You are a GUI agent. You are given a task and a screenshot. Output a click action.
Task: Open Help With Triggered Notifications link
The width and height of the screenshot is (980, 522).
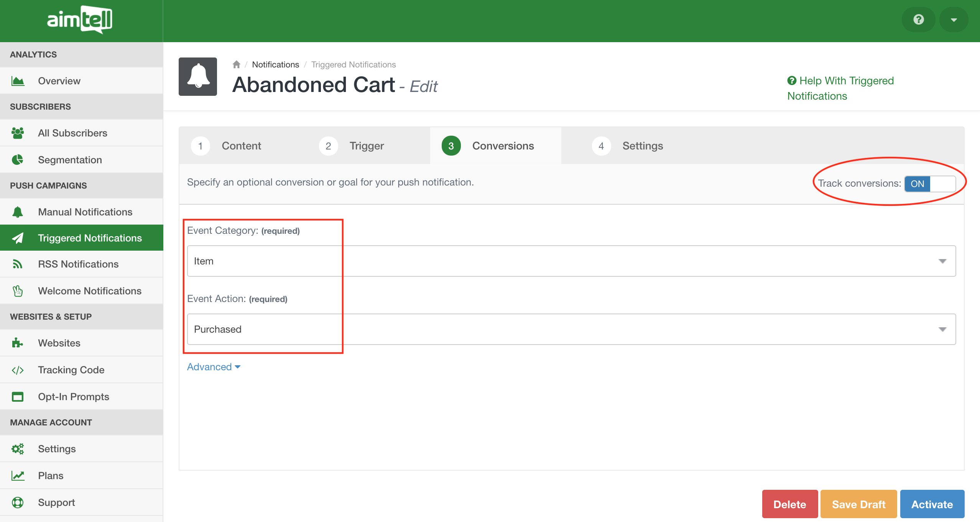tap(846, 81)
